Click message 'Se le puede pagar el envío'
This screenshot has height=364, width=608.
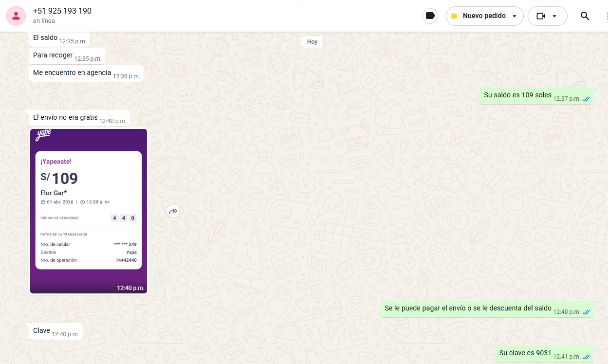pos(467,309)
